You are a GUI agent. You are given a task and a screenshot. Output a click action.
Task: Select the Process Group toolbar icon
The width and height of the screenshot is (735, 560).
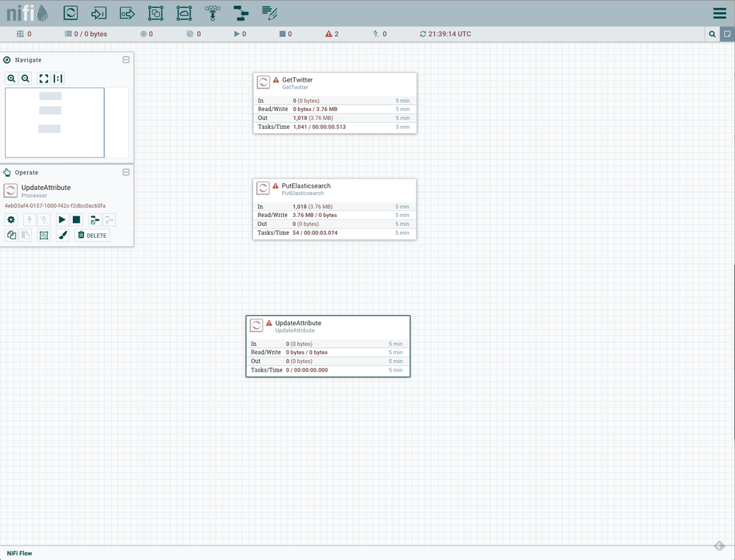155,13
